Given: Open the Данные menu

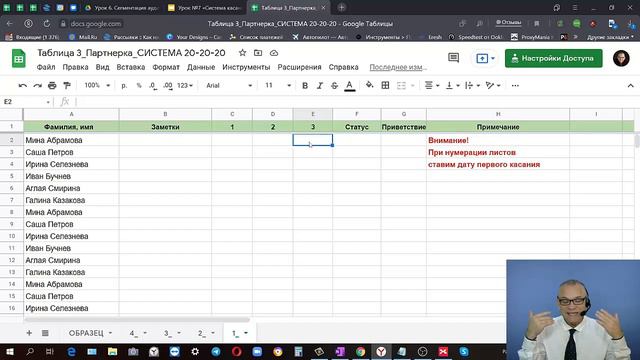Looking at the screenshot, I should [x=201, y=67].
